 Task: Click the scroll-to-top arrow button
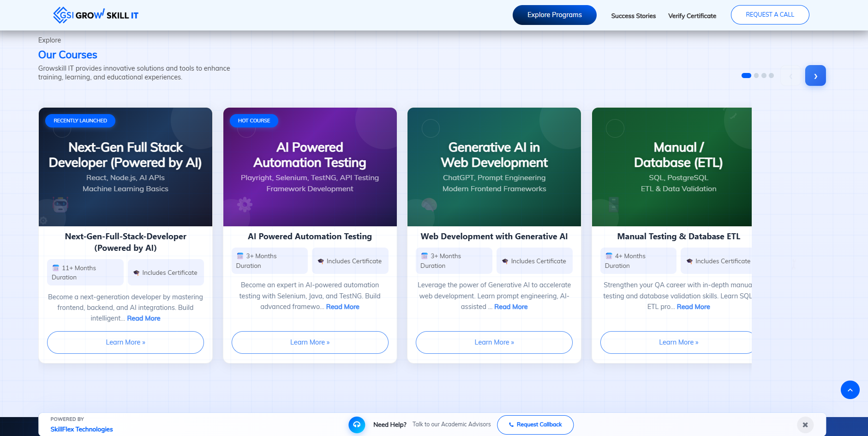point(850,390)
